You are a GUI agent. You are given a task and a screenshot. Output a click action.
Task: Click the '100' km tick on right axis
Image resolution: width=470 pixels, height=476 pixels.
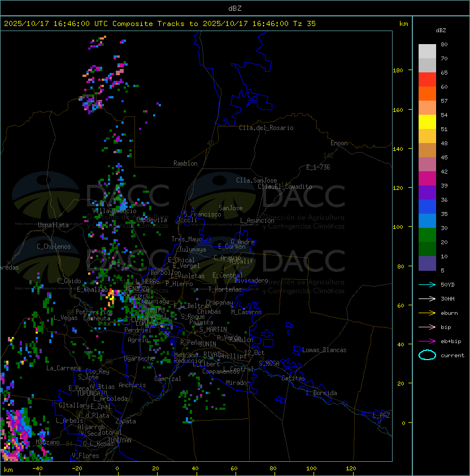pos(398,227)
